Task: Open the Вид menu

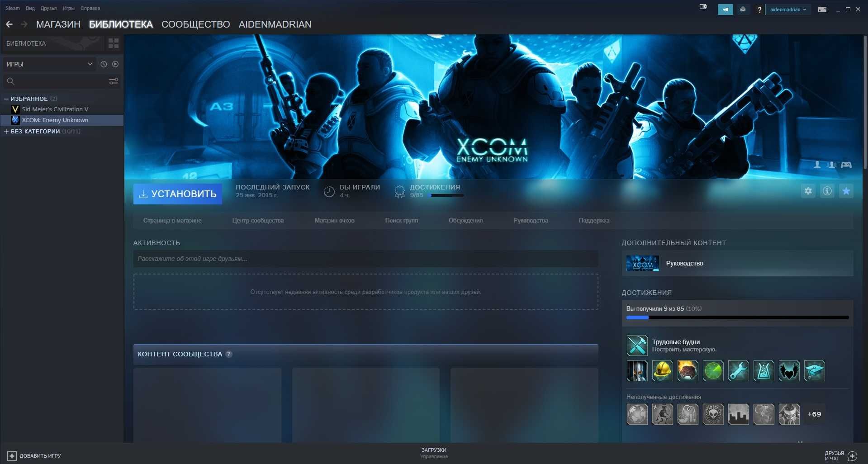Action: pyautogui.click(x=30, y=8)
